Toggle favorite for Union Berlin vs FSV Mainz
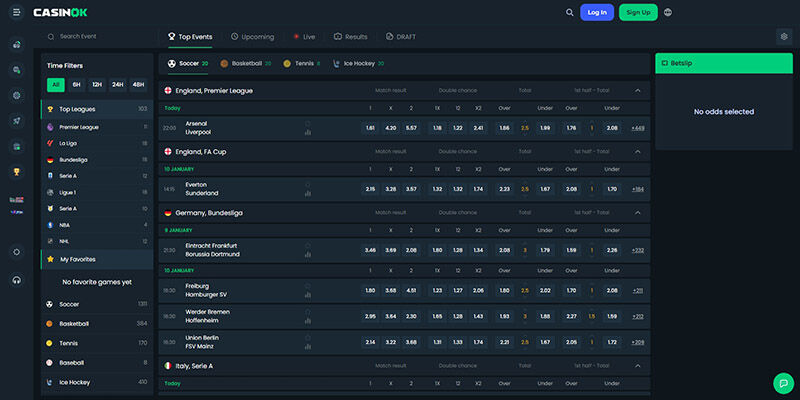800x400 pixels. pos(308,338)
